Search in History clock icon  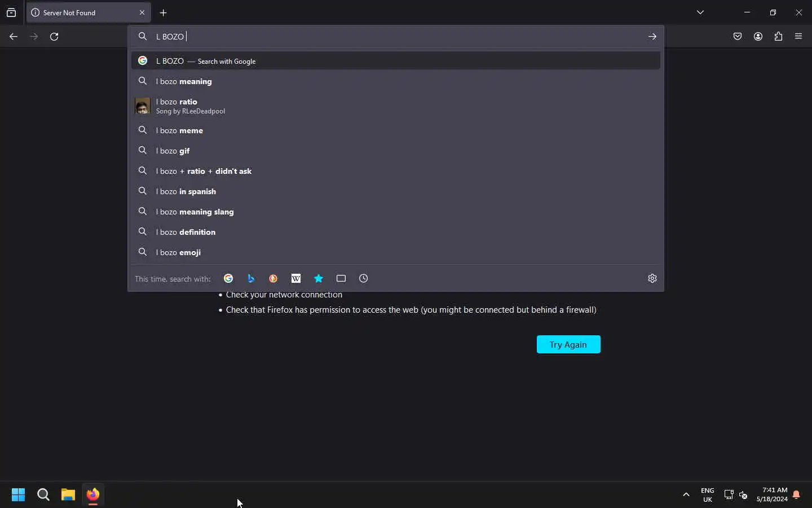(364, 278)
